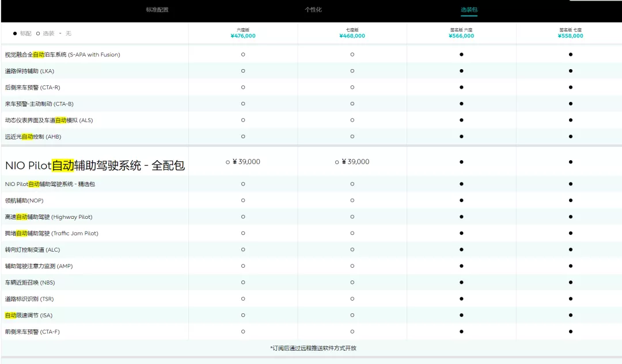
Task: Click the 七座版 ¥468,000 column header
Action: [x=352, y=32]
